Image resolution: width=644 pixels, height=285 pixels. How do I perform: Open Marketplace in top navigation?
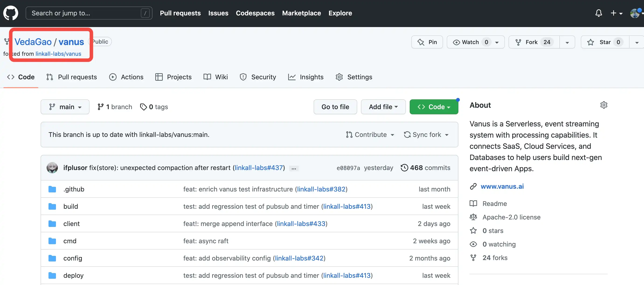pos(301,13)
